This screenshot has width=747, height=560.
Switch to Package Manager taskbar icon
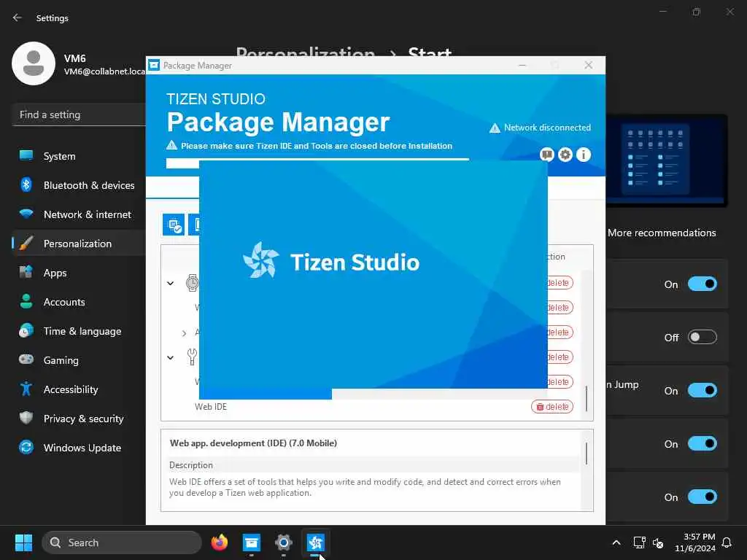click(x=252, y=542)
